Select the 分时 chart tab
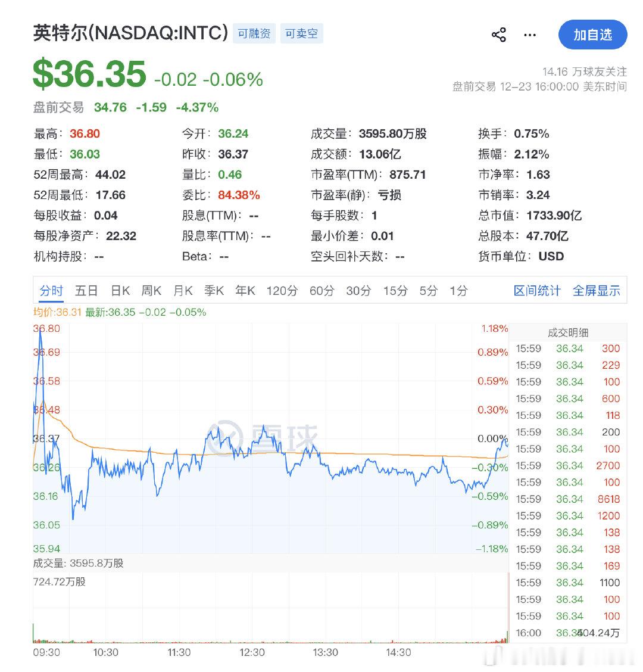The image size is (643, 672). [x=51, y=291]
